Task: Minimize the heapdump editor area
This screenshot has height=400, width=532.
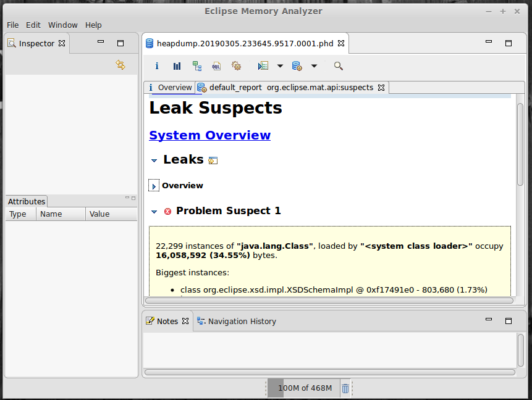Action: click(489, 42)
